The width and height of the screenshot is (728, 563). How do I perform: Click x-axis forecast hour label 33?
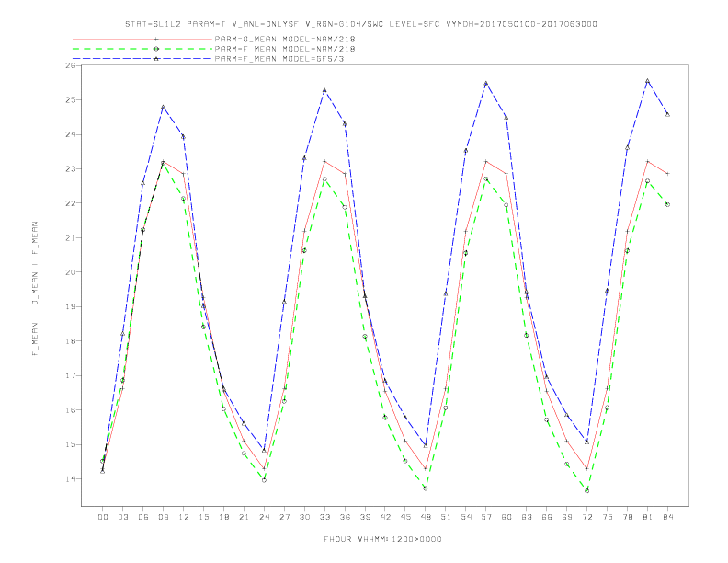(x=324, y=517)
